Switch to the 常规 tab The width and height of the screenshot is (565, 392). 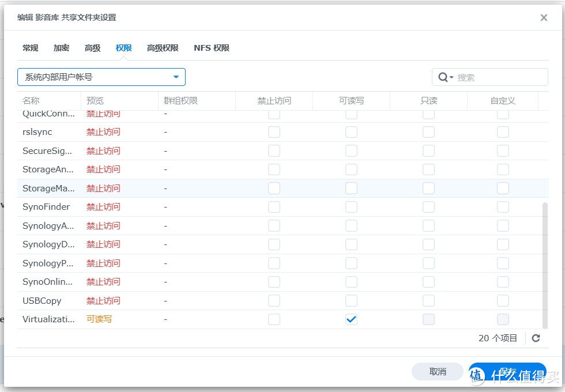click(x=30, y=48)
